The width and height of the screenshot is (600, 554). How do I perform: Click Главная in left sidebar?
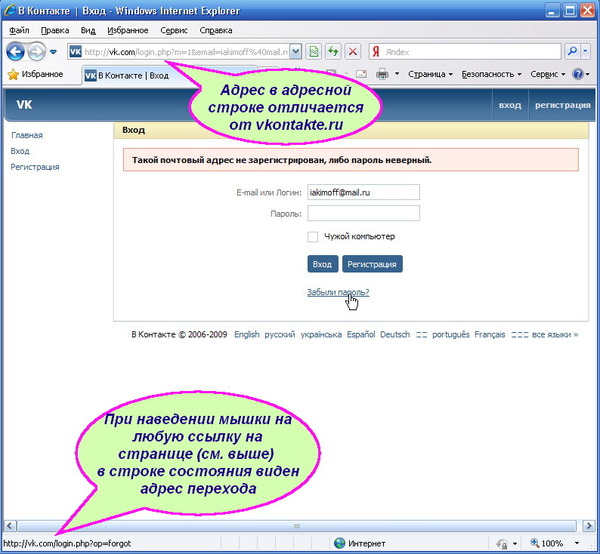pos(27,135)
